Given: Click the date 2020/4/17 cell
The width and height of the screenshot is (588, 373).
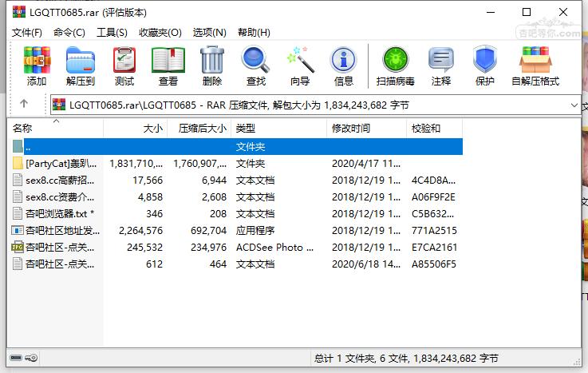Looking at the screenshot, I should coord(366,164).
